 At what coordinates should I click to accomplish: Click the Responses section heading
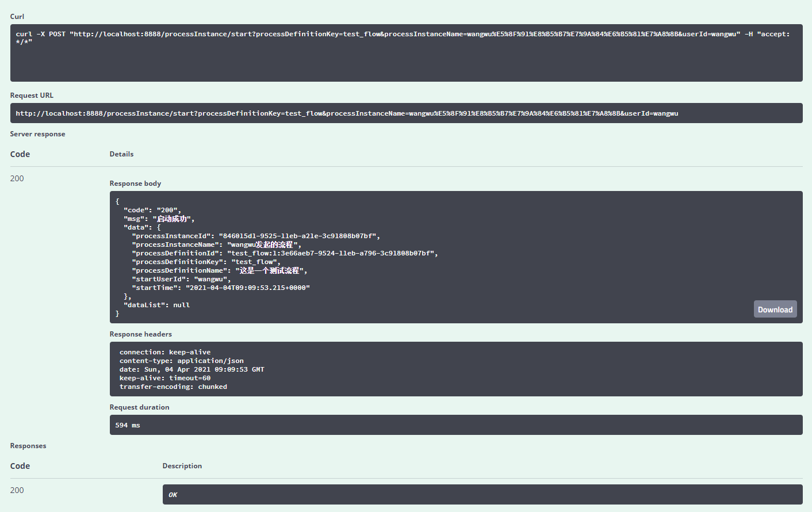[x=28, y=446]
